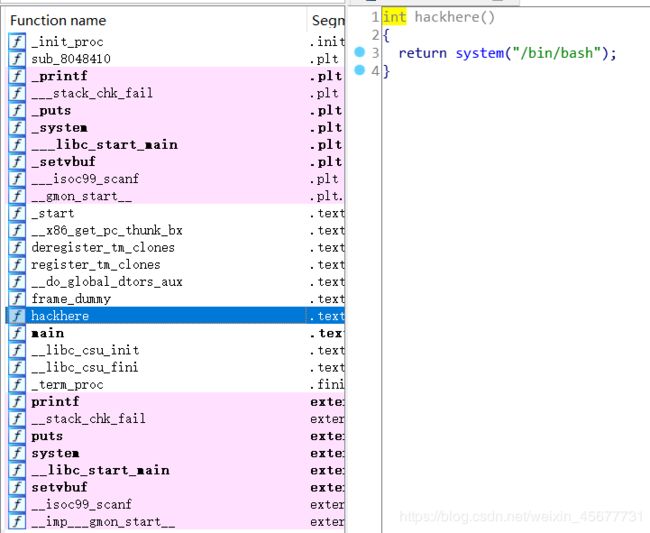The width and height of the screenshot is (650, 533).
Task: Select _init_proc in function list
Action: pyautogui.click(x=176, y=41)
